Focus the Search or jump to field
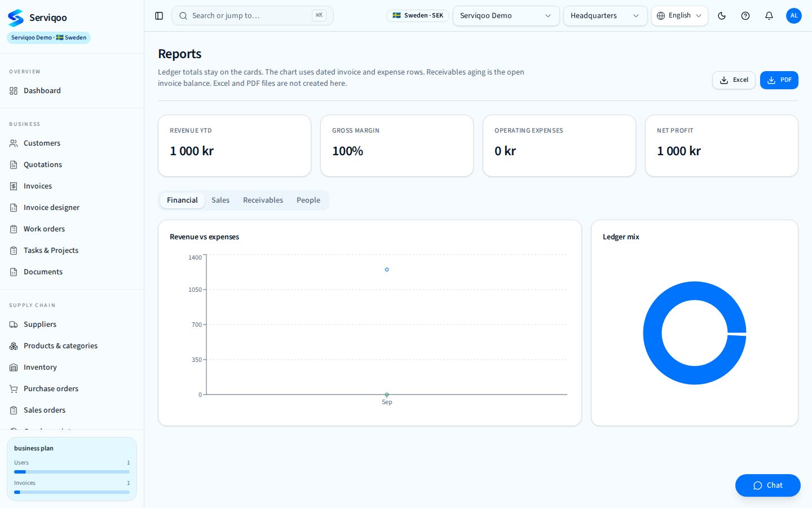 (252, 16)
